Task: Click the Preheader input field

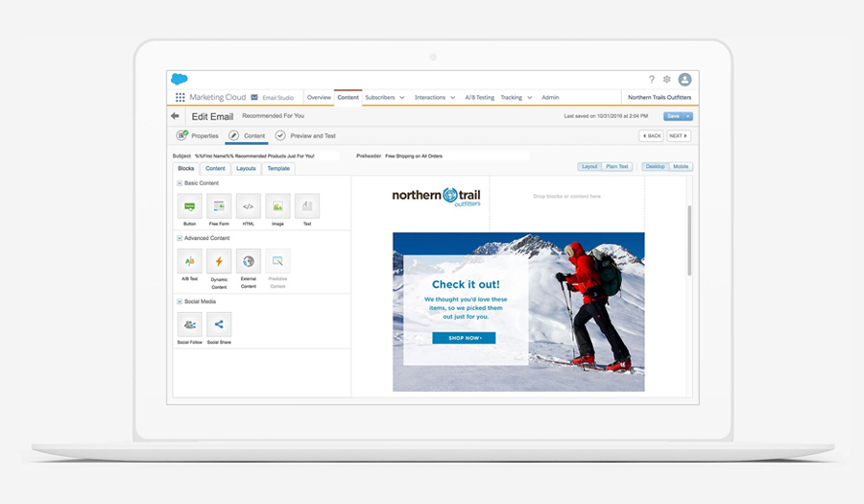Action: [x=457, y=156]
